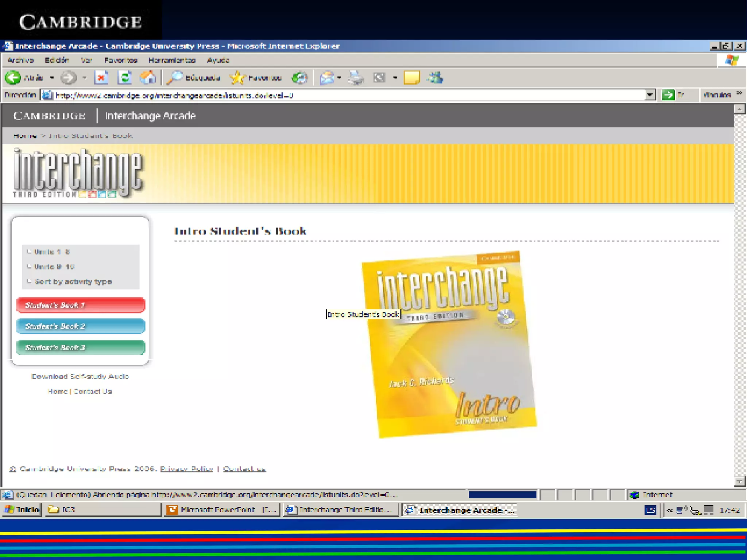Click the scrollbar down arrow
Image resolution: width=747 pixels, height=560 pixels.
(739, 482)
